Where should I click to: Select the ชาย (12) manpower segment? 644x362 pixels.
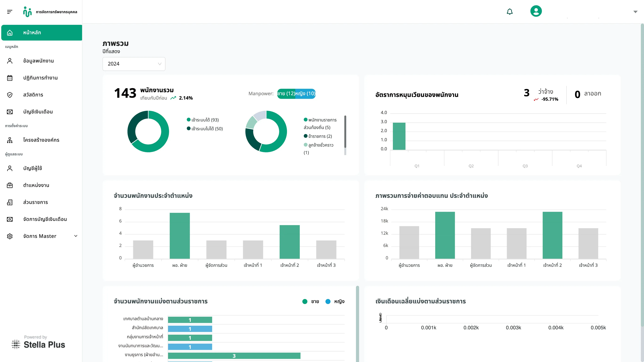[286, 94]
